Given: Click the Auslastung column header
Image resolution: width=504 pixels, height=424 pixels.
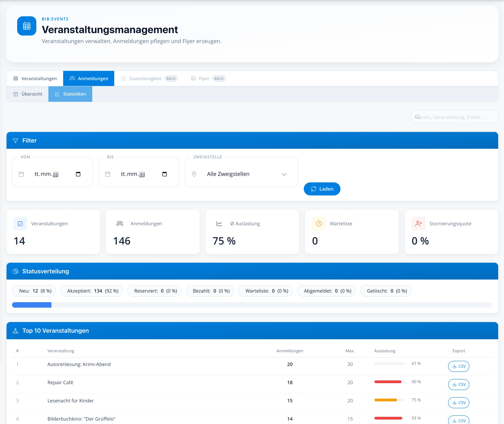Looking at the screenshot, I should (385, 351).
